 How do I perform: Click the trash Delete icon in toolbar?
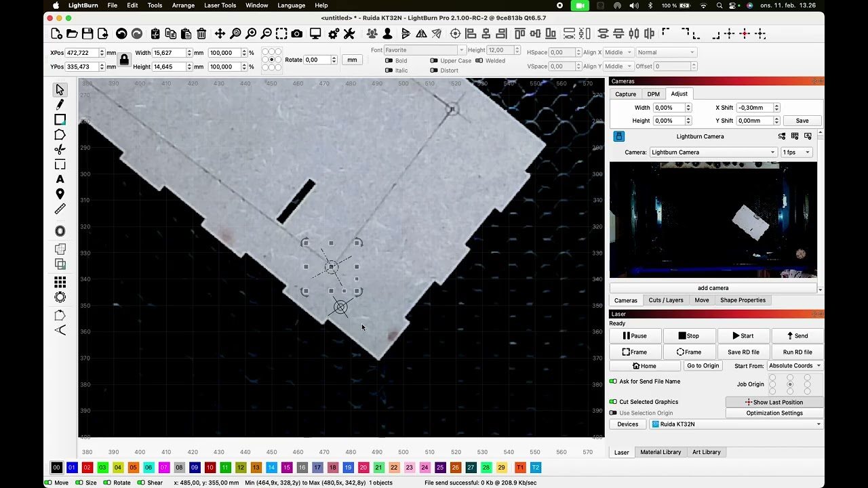pos(201,34)
